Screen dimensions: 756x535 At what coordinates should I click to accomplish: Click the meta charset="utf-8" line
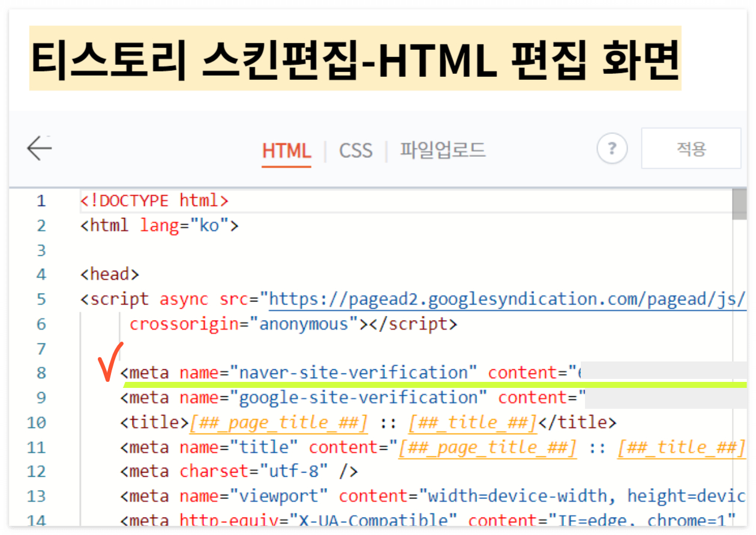tap(239, 472)
